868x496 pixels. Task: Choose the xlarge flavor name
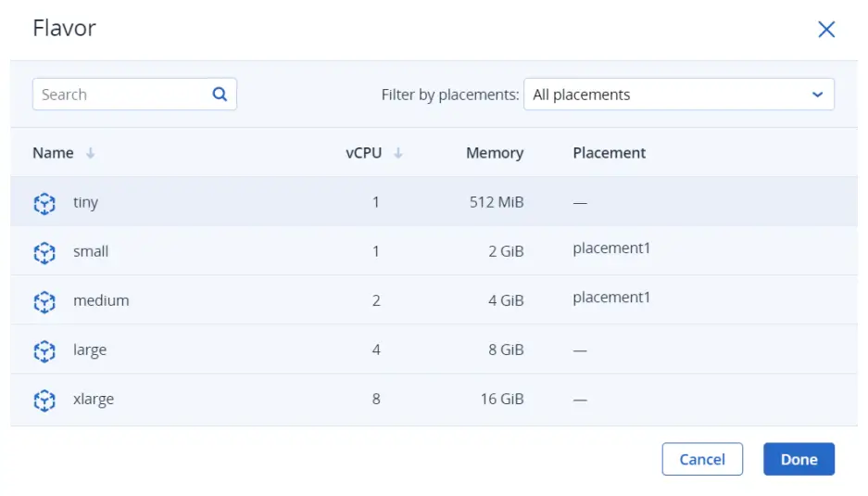(94, 400)
